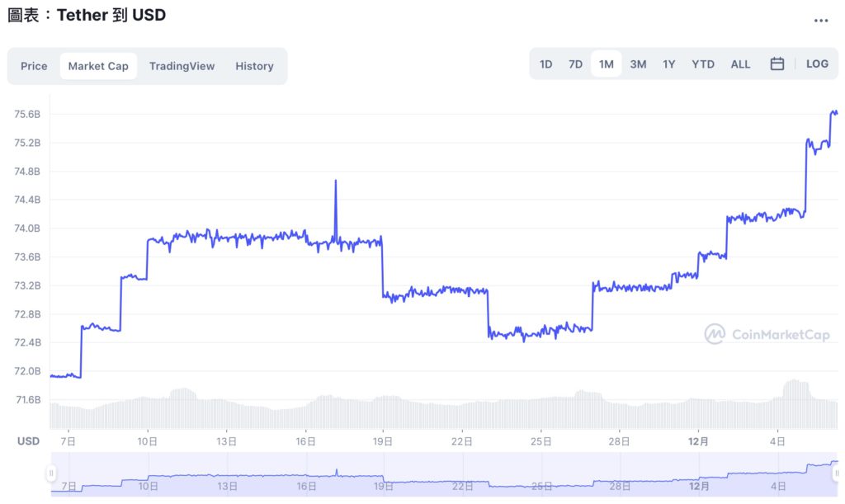Choose the 3M time range
845x504 pixels.
pyautogui.click(x=638, y=64)
